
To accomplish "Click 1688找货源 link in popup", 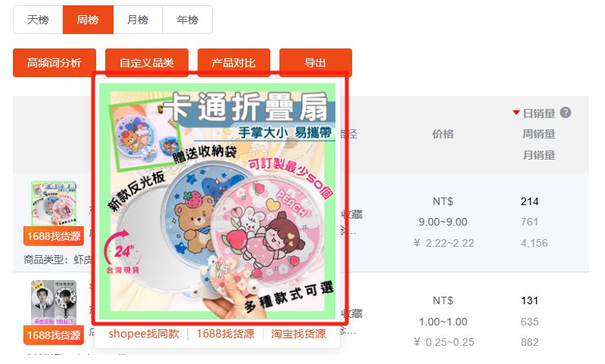I will [x=226, y=334].
